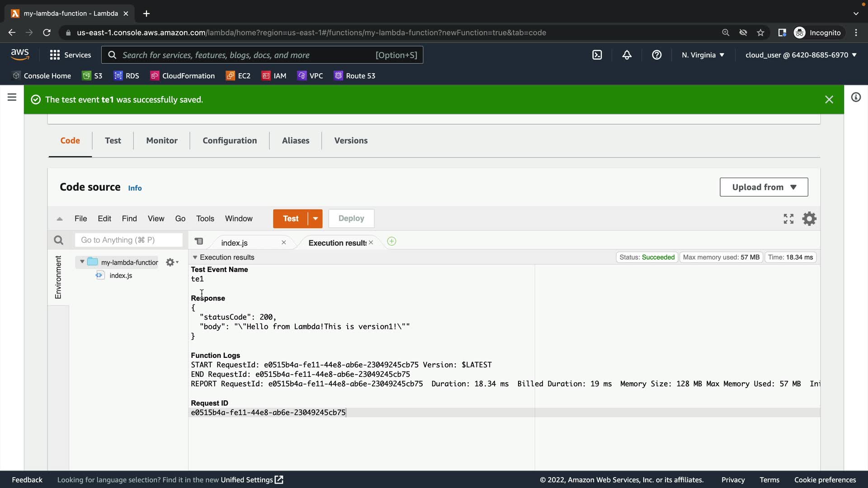Open the tab list pane icon
Viewport: 868px width, 488px height.
(199, 241)
